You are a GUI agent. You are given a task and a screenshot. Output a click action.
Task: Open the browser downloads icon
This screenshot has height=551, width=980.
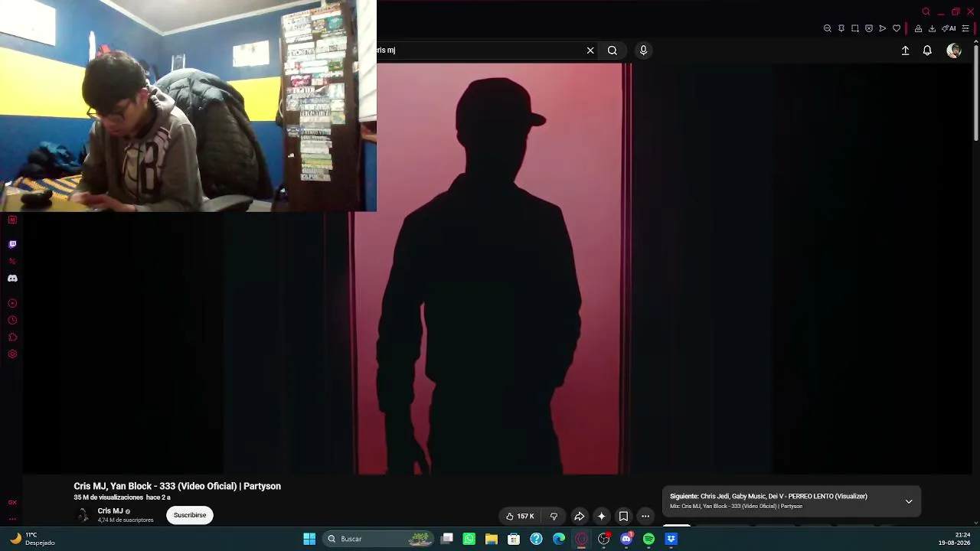point(932,28)
